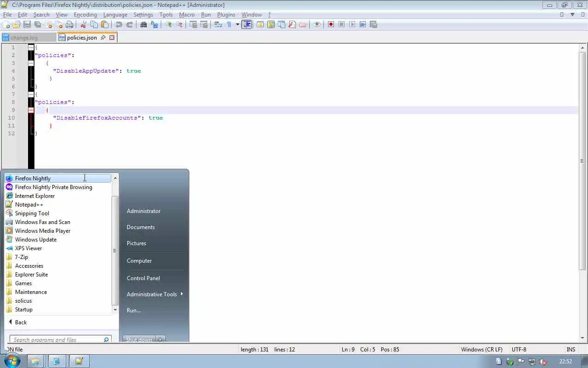Click the Save All toolbar icon
This screenshot has width=588, height=368.
37,24
